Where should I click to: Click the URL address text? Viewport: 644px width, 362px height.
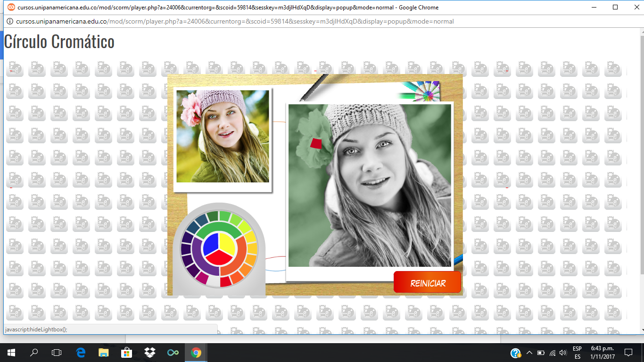point(235,21)
